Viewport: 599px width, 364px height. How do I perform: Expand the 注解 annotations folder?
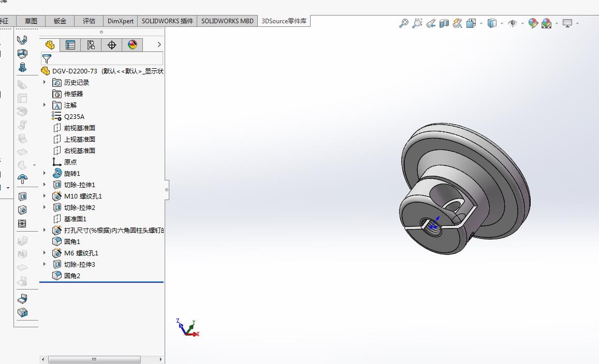pyautogui.click(x=45, y=105)
